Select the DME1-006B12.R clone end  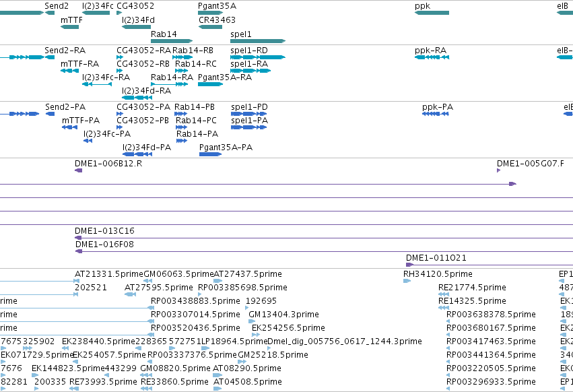79,170
